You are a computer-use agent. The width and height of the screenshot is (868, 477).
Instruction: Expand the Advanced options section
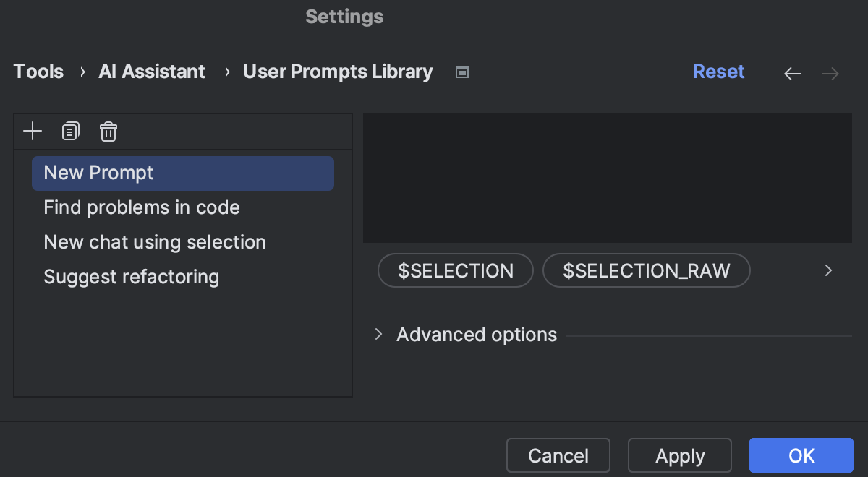(378, 335)
